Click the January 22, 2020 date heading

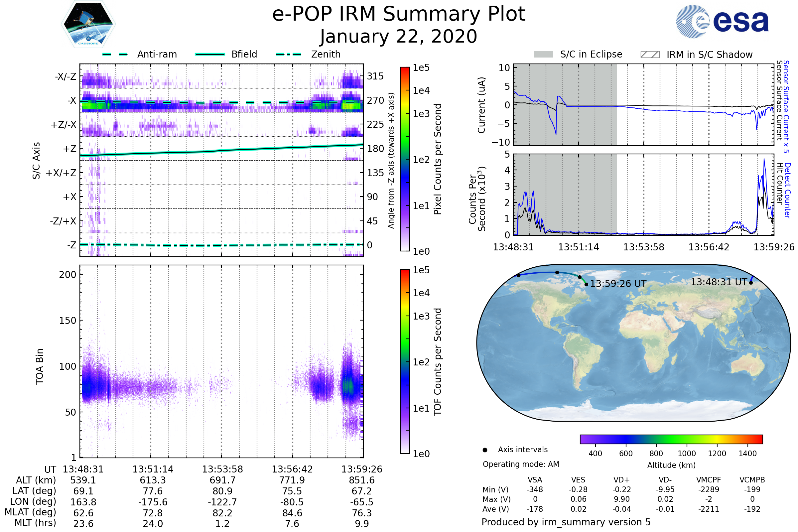399,37
